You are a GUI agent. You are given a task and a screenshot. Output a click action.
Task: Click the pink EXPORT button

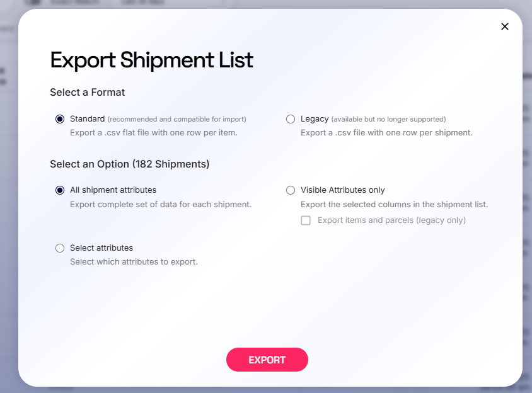[267, 360]
